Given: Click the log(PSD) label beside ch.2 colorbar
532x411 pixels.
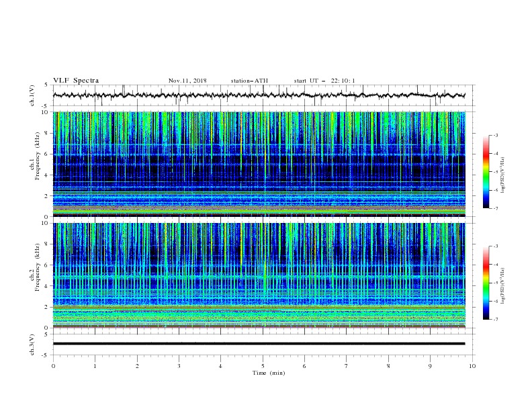Looking at the screenshot, I should click(502, 286).
